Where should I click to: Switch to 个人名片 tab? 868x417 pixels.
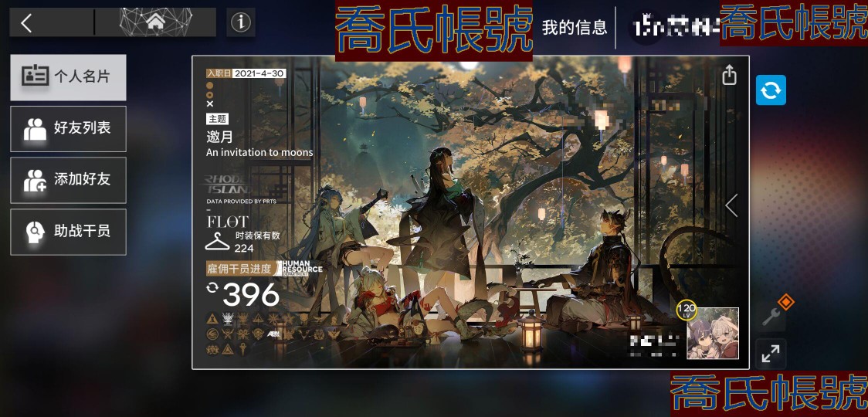tap(68, 77)
